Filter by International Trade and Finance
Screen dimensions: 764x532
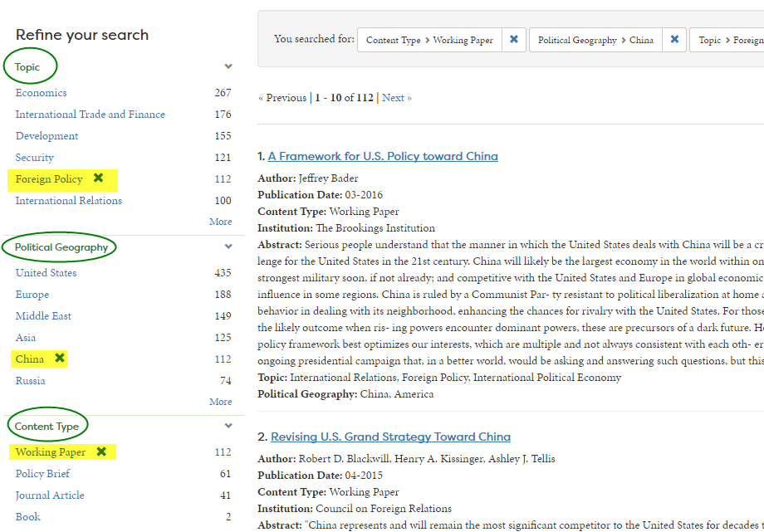point(90,115)
